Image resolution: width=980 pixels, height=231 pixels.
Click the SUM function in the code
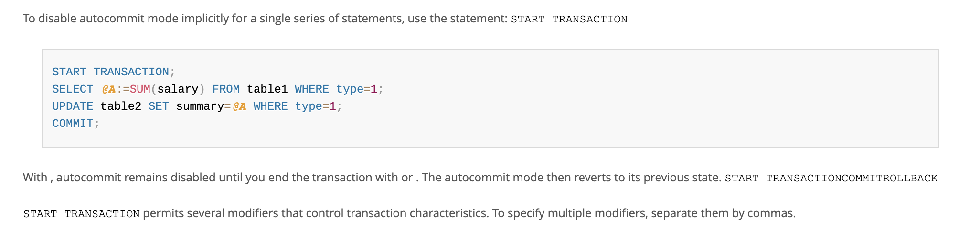tap(140, 89)
